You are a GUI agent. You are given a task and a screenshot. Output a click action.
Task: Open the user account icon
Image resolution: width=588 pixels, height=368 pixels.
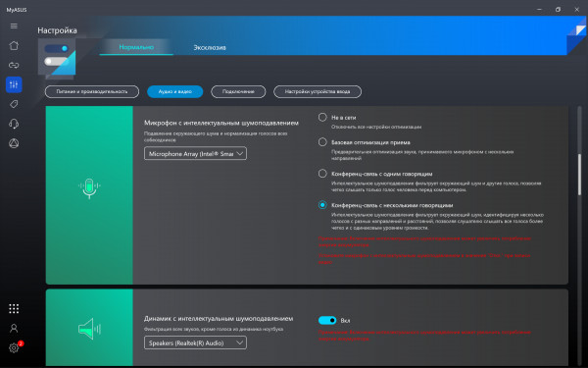tap(14, 328)
